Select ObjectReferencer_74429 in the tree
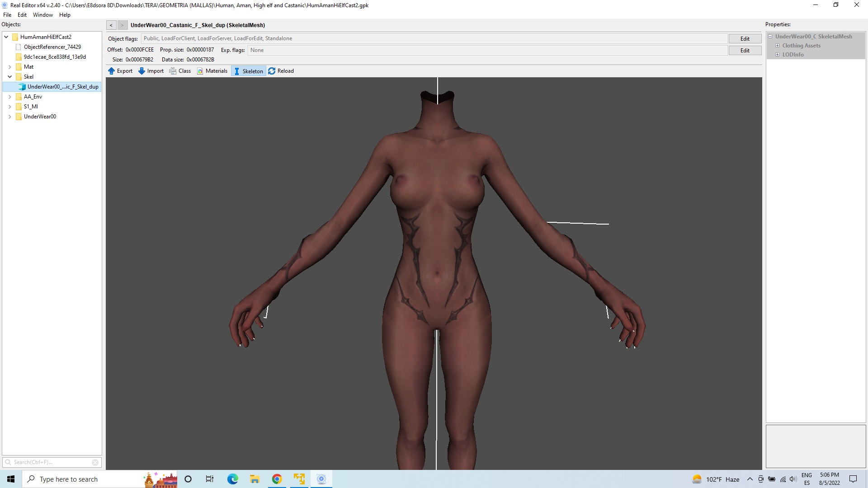The image size is (868, 488). point(52,47)
